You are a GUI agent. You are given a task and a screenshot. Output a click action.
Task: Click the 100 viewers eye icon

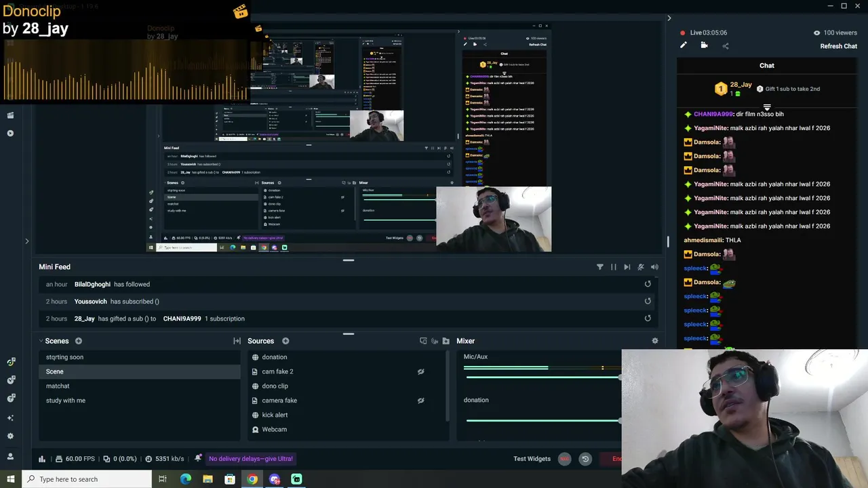816,33
